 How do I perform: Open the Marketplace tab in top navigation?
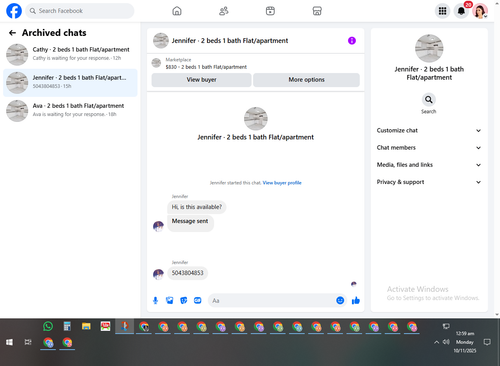click(317, 11)
